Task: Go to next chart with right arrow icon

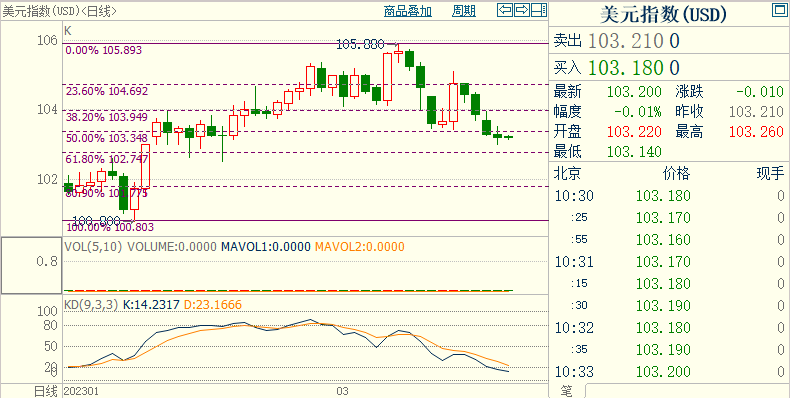Action: click(x=521, y=10)
